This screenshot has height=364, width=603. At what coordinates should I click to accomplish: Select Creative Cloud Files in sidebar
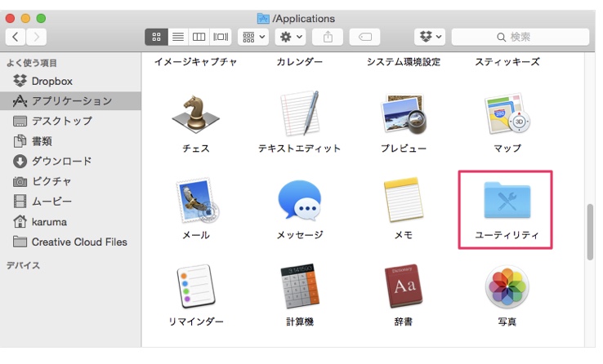(x=78, y=242)
